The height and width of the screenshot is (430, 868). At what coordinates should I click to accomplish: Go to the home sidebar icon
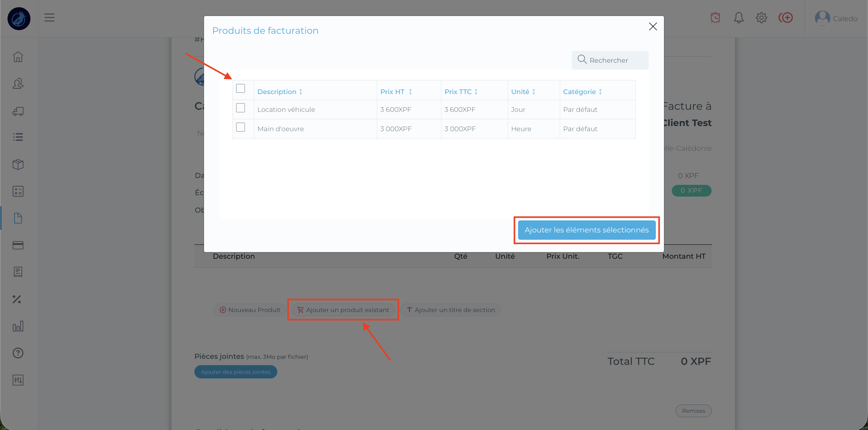18,57
